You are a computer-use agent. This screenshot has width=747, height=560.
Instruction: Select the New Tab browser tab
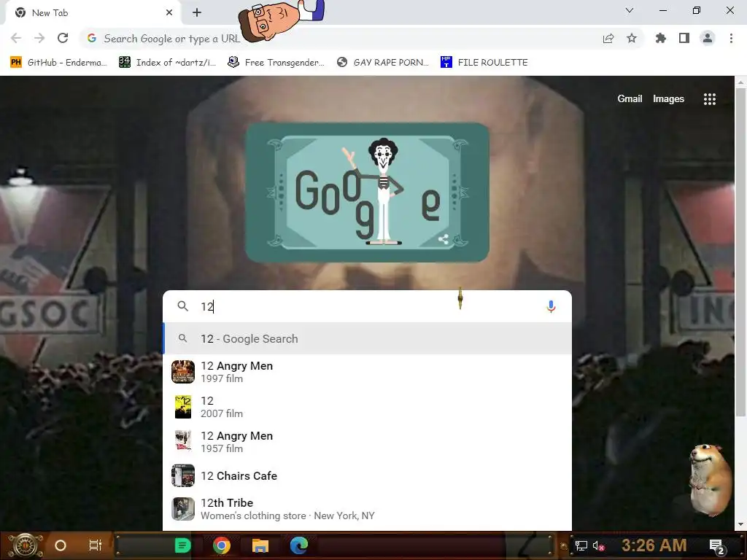pos(93,13)
